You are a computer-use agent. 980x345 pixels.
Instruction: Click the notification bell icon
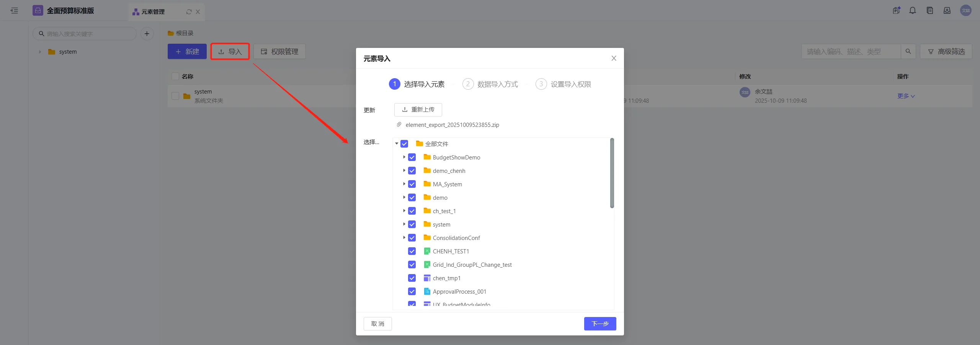tap(913, 11)
